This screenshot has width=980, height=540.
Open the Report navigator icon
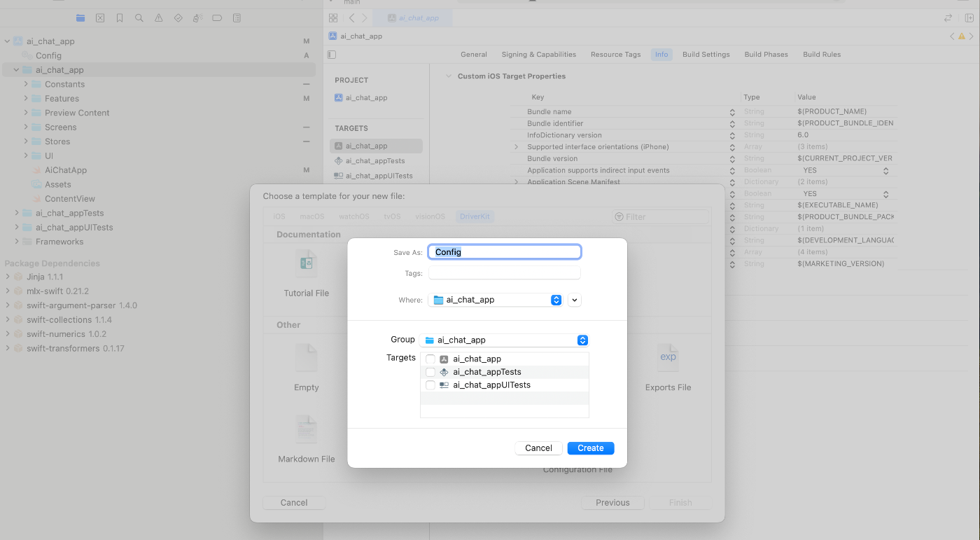click(237, 18)
